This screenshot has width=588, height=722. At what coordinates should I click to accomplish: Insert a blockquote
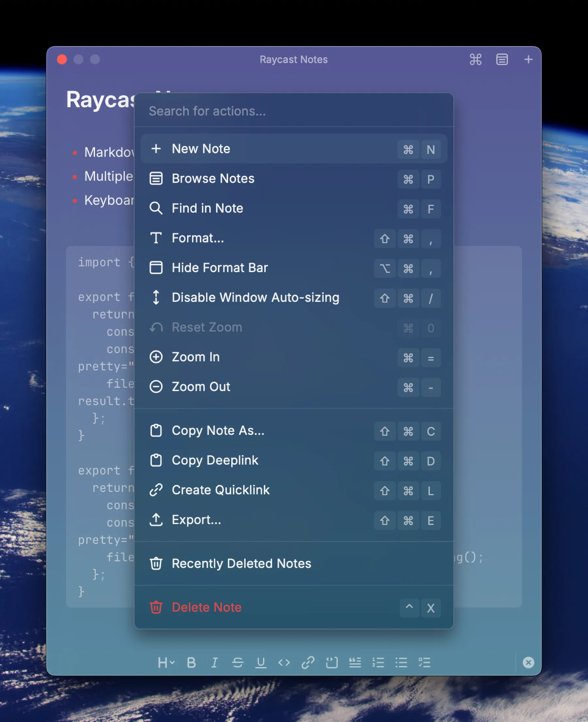[x=355, y=663]
